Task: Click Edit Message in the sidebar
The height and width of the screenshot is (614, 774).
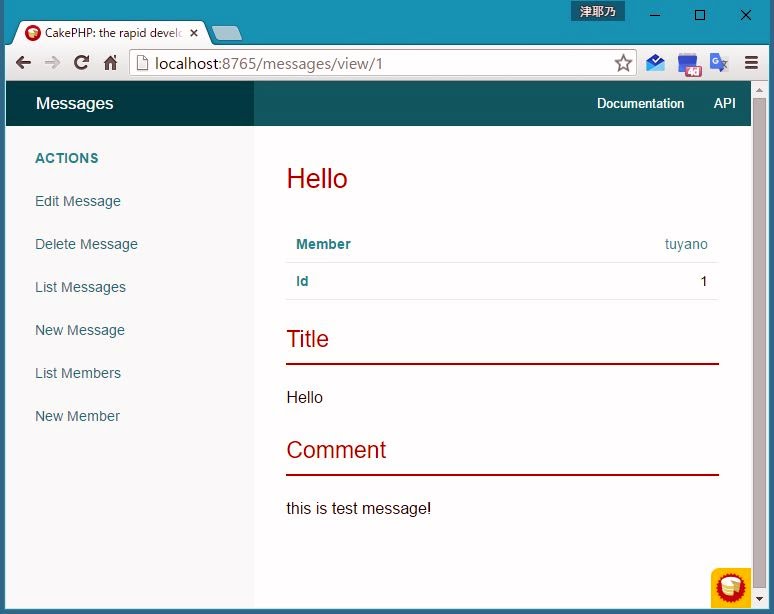Action: click(x=78, y=201)
